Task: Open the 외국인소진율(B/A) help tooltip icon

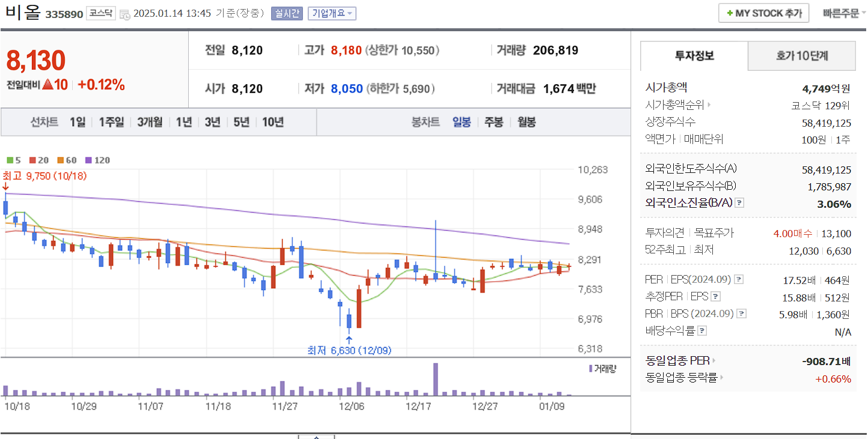Action: click(739, 202)
